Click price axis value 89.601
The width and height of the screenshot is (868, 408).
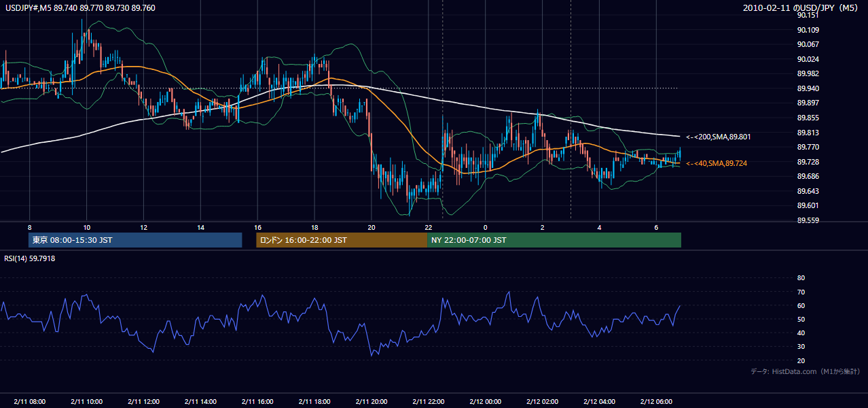coord(807,205)
